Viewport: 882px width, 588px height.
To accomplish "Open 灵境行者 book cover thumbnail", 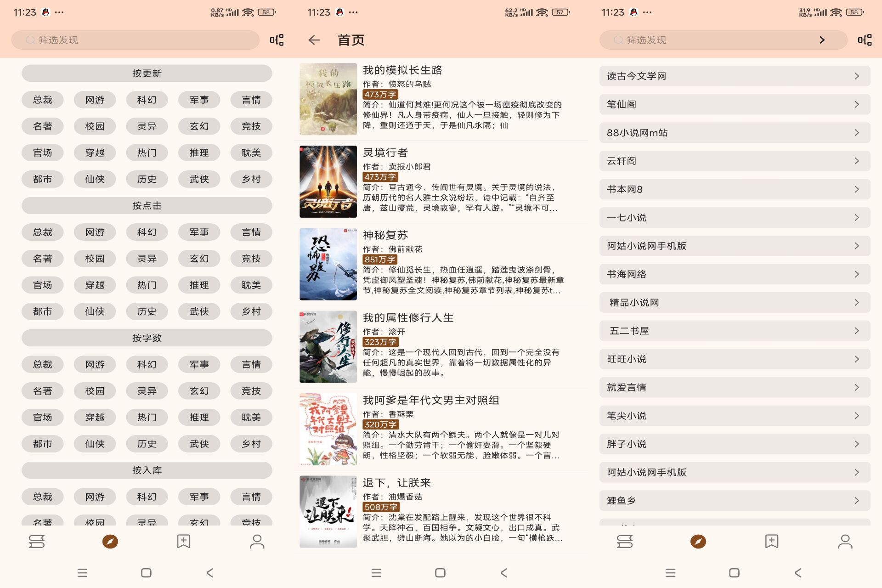I will [328, 181].
